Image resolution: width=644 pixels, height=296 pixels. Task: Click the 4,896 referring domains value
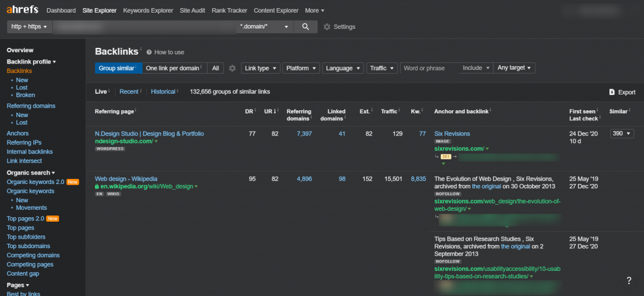pyautogui.click(x=304, y=179)
